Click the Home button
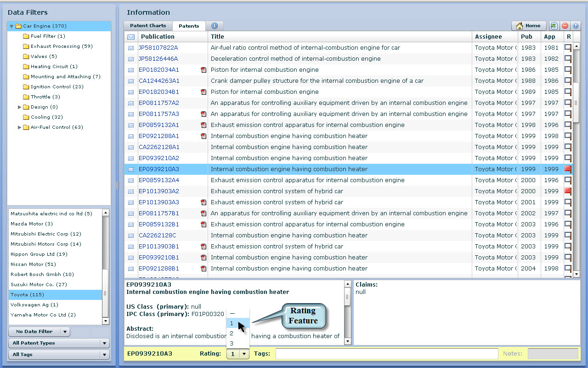This screenshot has height=368, width=588. pos(528,26)
